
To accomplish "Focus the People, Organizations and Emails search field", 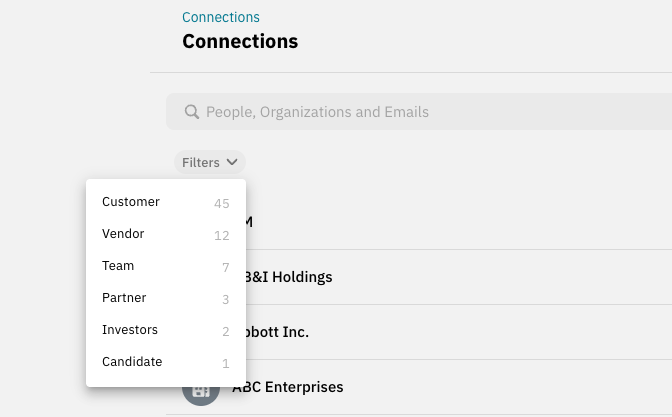I will coord(420,112).
